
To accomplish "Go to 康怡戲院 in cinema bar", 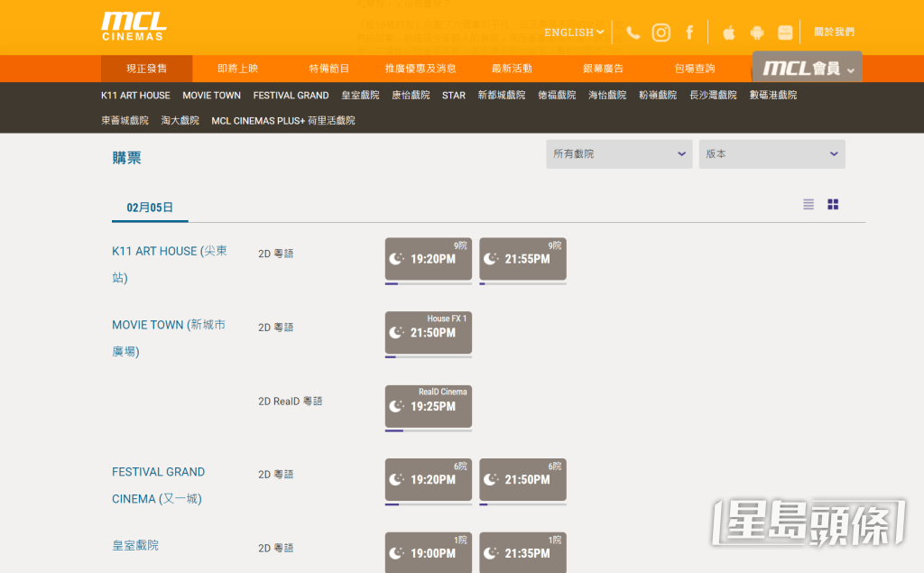I will tap(411, 95).
